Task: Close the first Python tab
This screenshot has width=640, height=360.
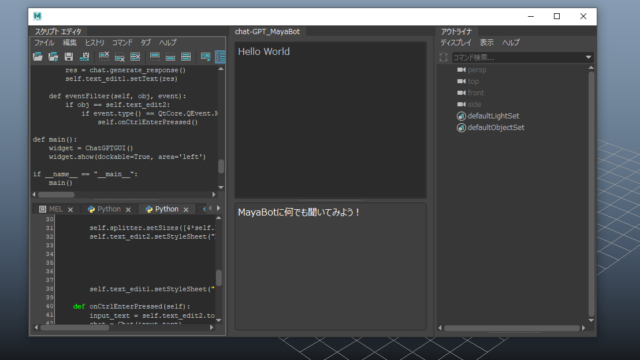Action: [x=128, y=209]
